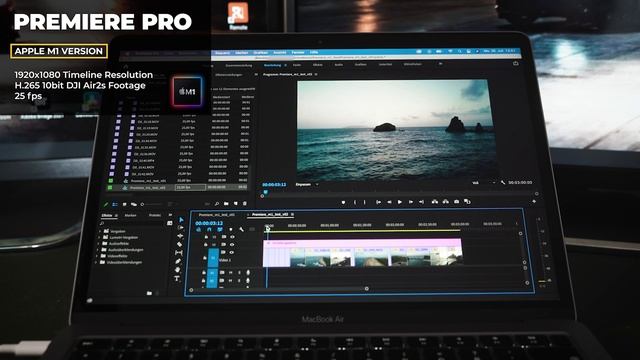640x360 pixels.
Task: Select the Selection arrow tool
Action: [x=181, y=220]
